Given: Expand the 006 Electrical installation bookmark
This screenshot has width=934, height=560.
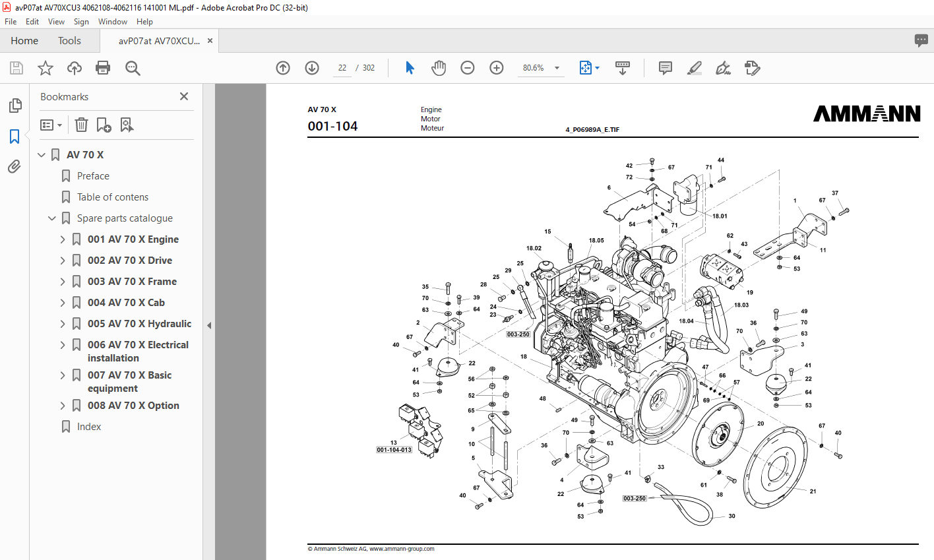Looking at the screenshot, I should (x=63, y=345).
